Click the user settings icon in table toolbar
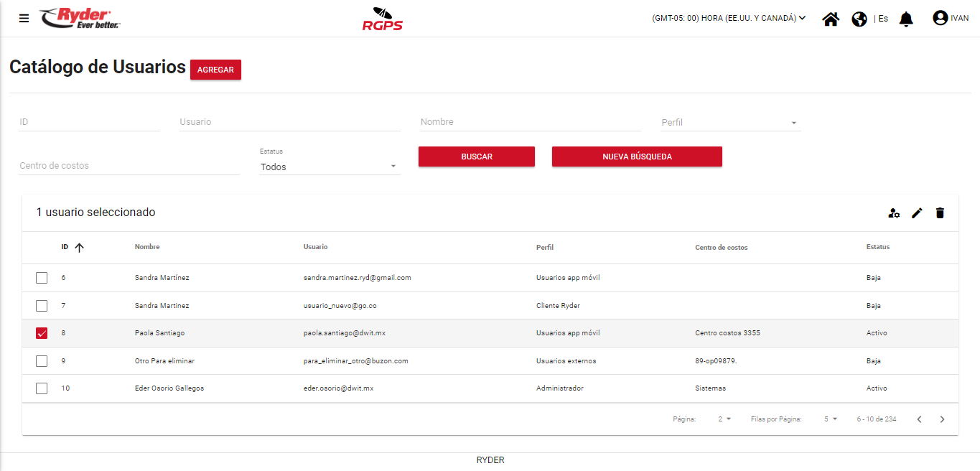Screen dimensions: 980x471 click(x=894, y=213)
